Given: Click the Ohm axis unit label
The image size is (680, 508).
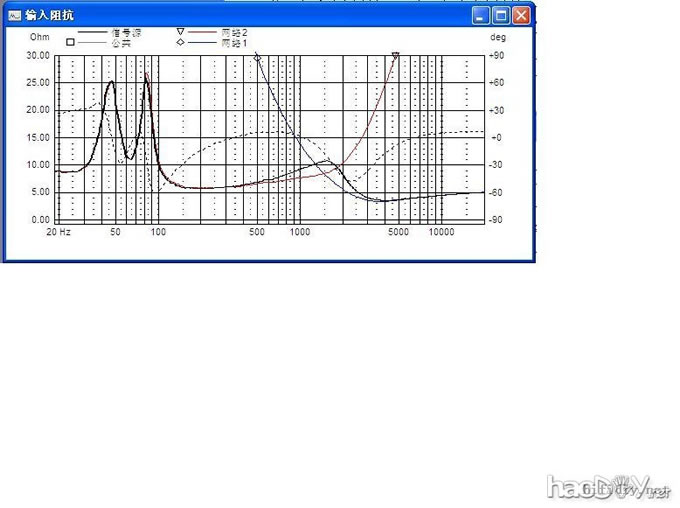Looking at the screenshot, I should point(39,37).
